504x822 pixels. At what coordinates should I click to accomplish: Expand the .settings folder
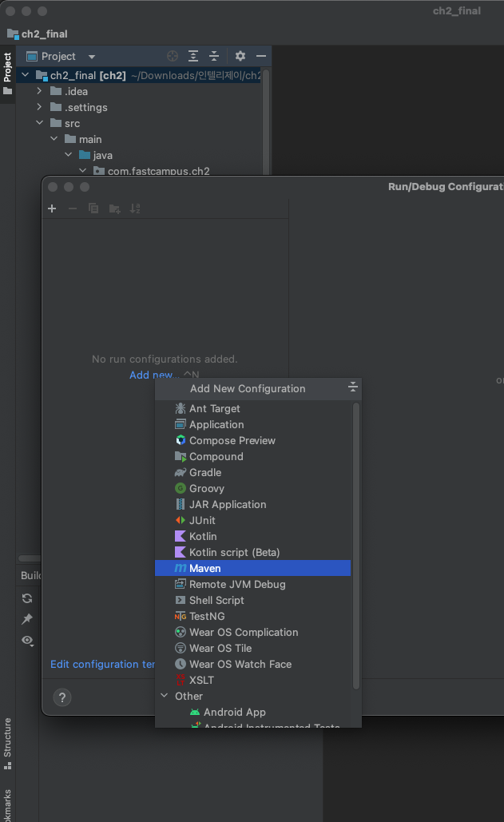point(39,107)
